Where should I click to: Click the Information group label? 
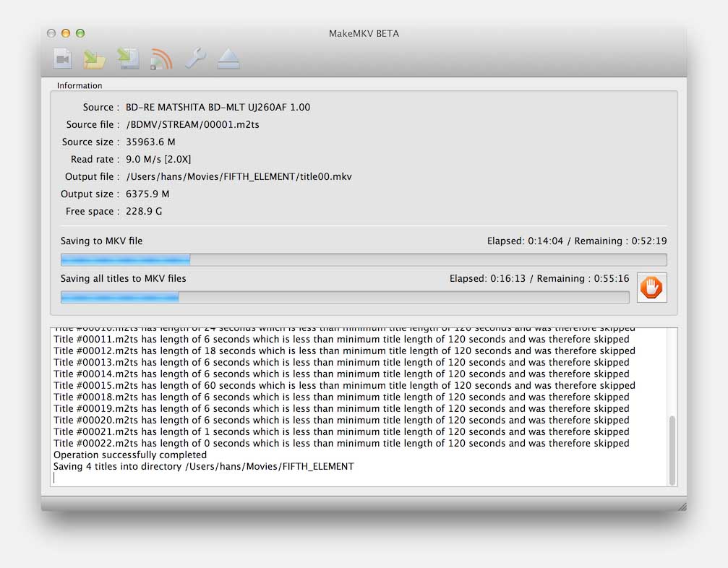[x=80, y=86]
